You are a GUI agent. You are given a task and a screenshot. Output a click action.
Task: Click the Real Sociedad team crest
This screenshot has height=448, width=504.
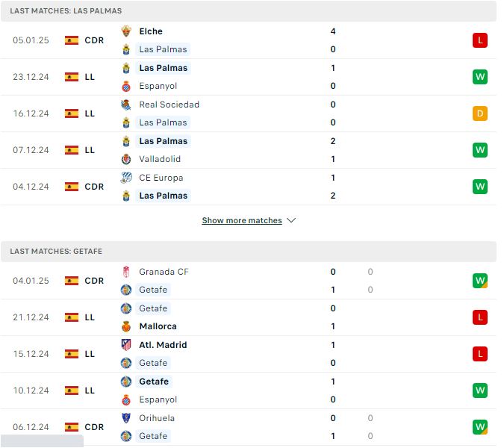click(126, 105)
